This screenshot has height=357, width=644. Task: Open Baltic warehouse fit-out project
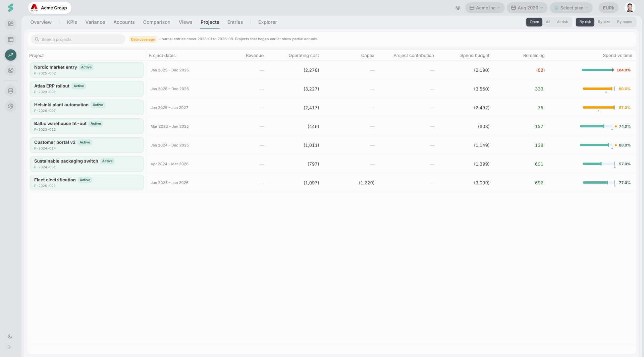pos(87,126)
